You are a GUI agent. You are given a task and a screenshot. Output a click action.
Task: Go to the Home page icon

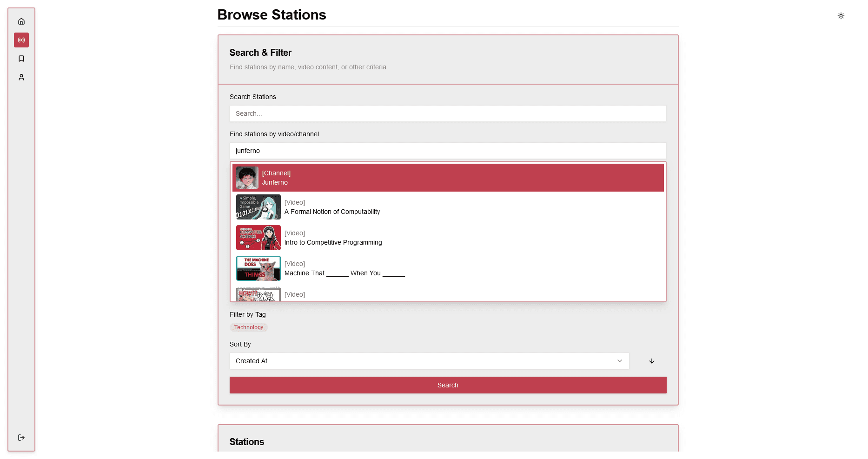[x=21, y=21]
